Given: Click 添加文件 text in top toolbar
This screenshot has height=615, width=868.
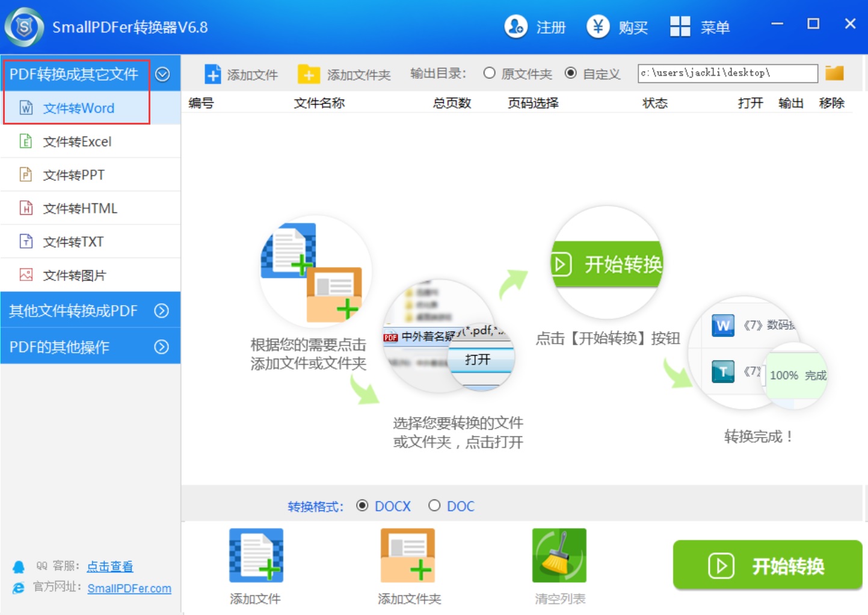Looking at the screenshot, I should click(253, 75).
